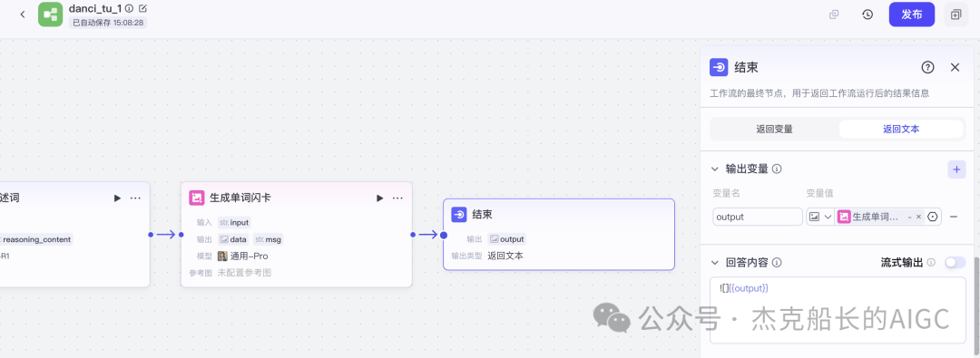Go back using the left arrow
980x358 pixels.
tap(23, 15)
